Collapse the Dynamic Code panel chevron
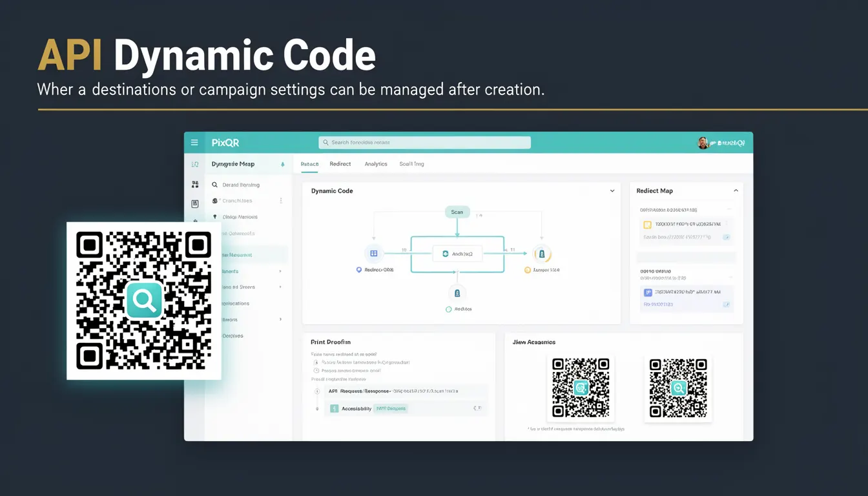 612,191
